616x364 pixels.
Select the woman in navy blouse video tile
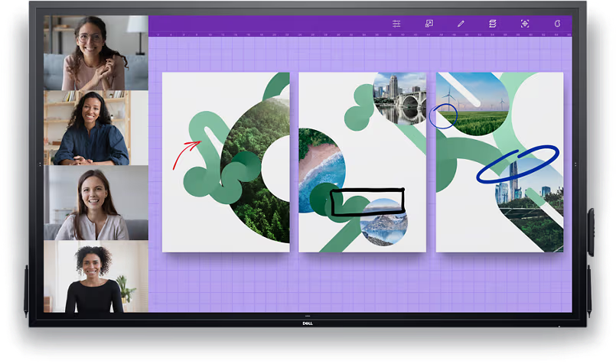point(96,128)
